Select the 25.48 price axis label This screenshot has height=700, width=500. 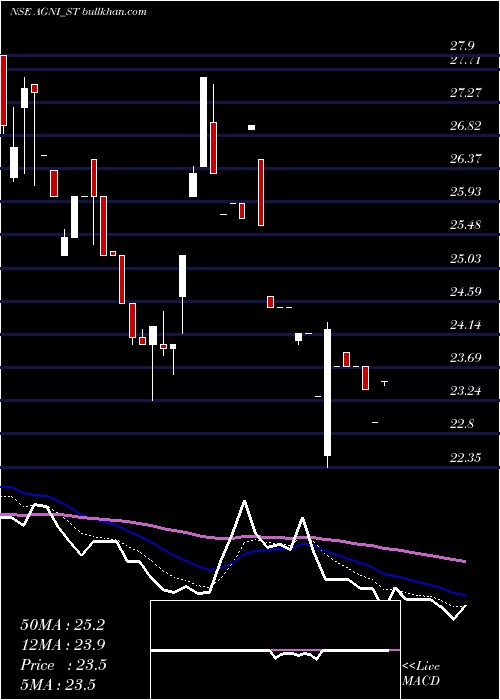click(466, 225)
